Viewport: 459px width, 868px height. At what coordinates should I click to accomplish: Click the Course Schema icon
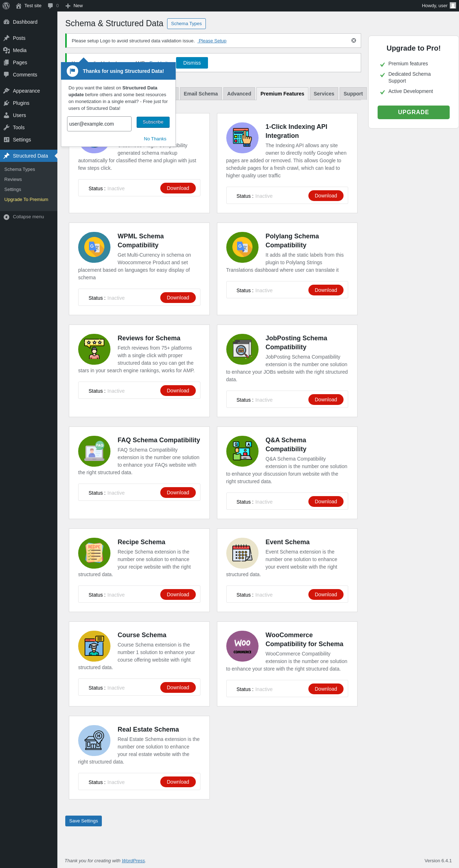point(94,646)
